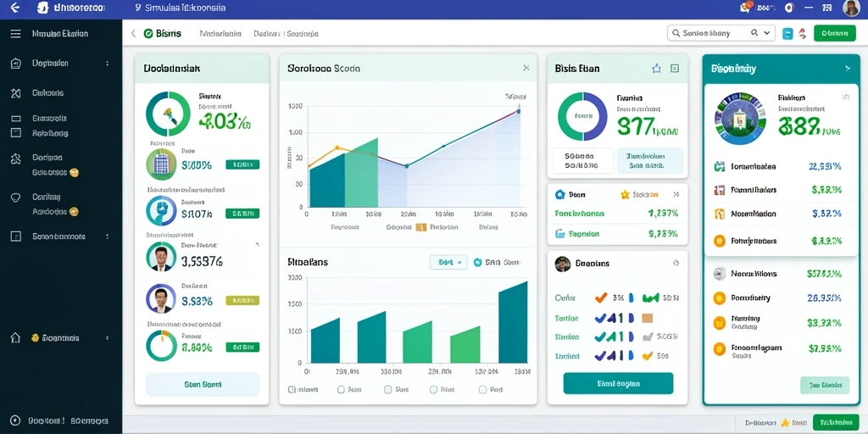Click the square icon beside the star in panel header
The width and height of the screenshot is (868, 434).
pyautogui.click(x=674, y=69)
